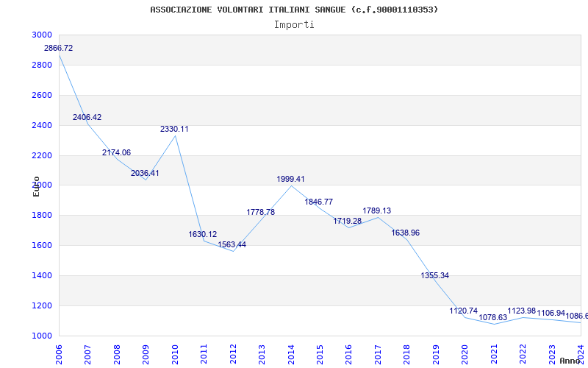Viewport: 588px width, 368px height.
Task: Click the 1000 y-axis baseline label
Action: click(x=42, y=336)
